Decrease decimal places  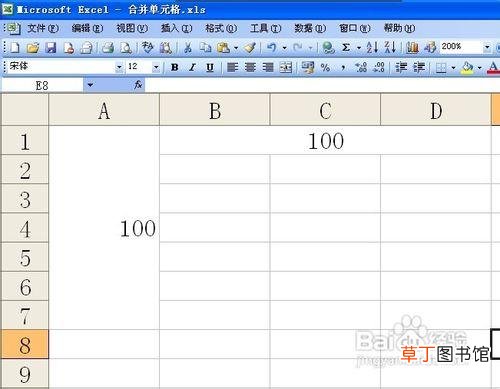379,67
